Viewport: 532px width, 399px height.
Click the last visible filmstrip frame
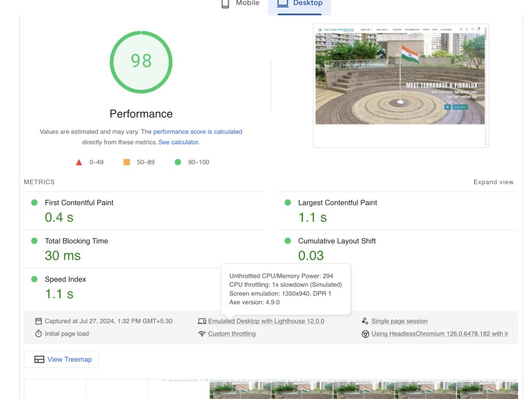(x=487, y=389)
